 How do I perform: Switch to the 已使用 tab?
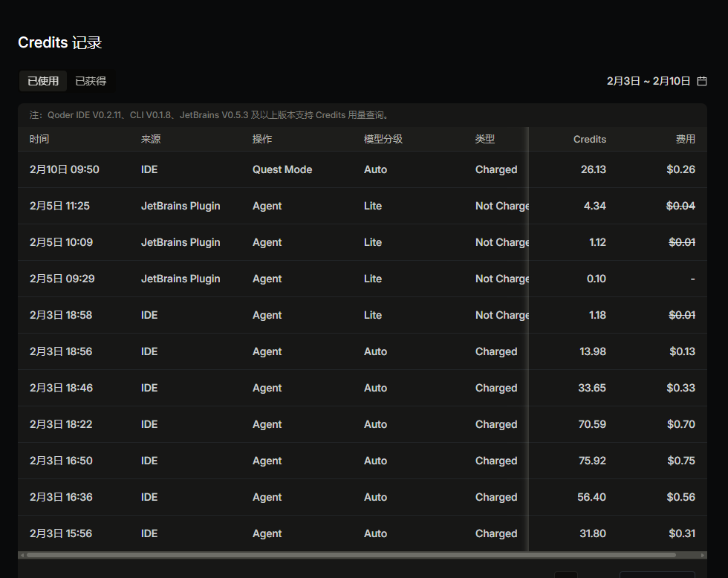tap(43, 81)
